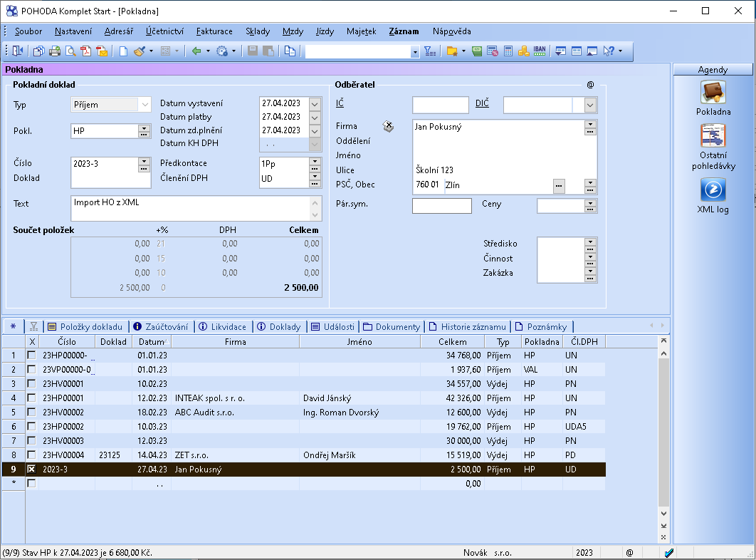The width and height of the screenshot is (756, 560).
Task: Expand Datum vystavení calendar dropdown
Action: [x=315, y=104]
